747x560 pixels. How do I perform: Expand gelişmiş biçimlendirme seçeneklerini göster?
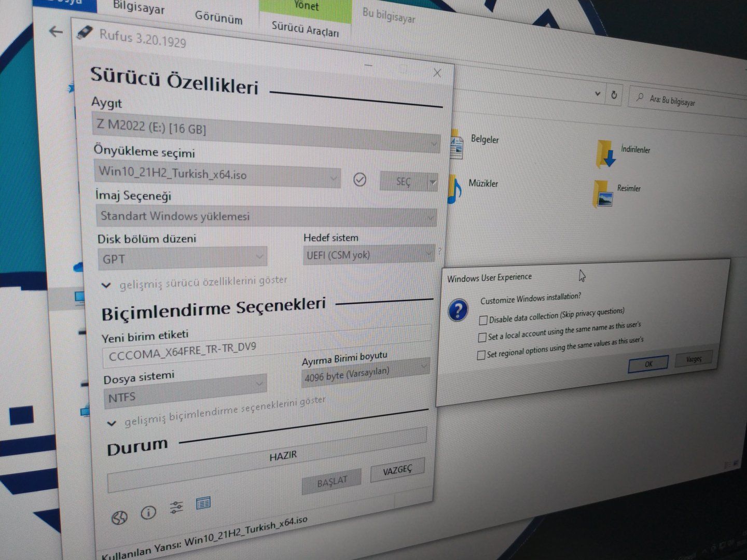217,412
